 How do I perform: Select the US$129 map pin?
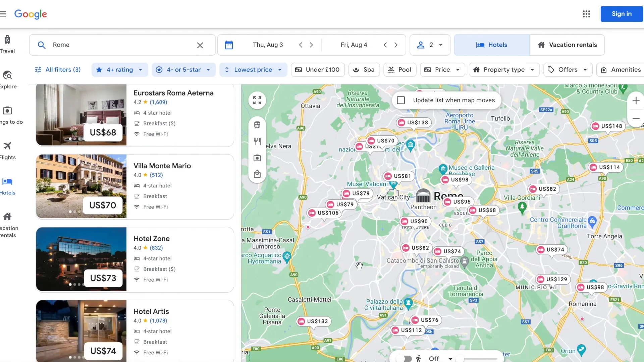(x=552, y=279)
